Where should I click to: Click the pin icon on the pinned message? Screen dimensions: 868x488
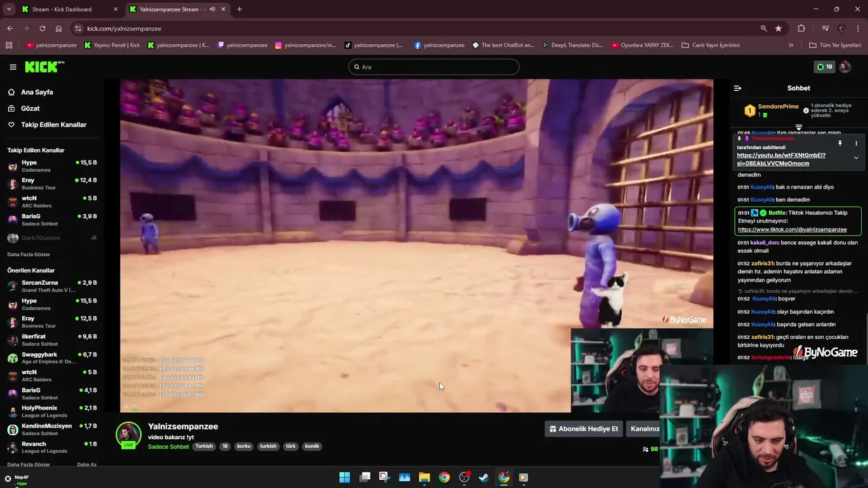[x=840, y=144]
